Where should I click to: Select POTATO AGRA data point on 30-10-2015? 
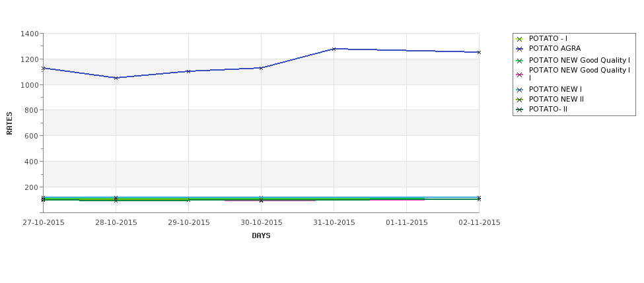tap(261, 68)
